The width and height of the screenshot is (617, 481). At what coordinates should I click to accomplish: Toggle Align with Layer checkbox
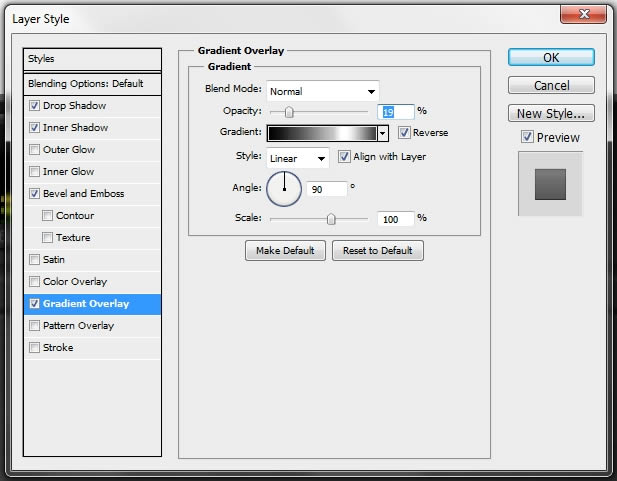pos(344,157)
